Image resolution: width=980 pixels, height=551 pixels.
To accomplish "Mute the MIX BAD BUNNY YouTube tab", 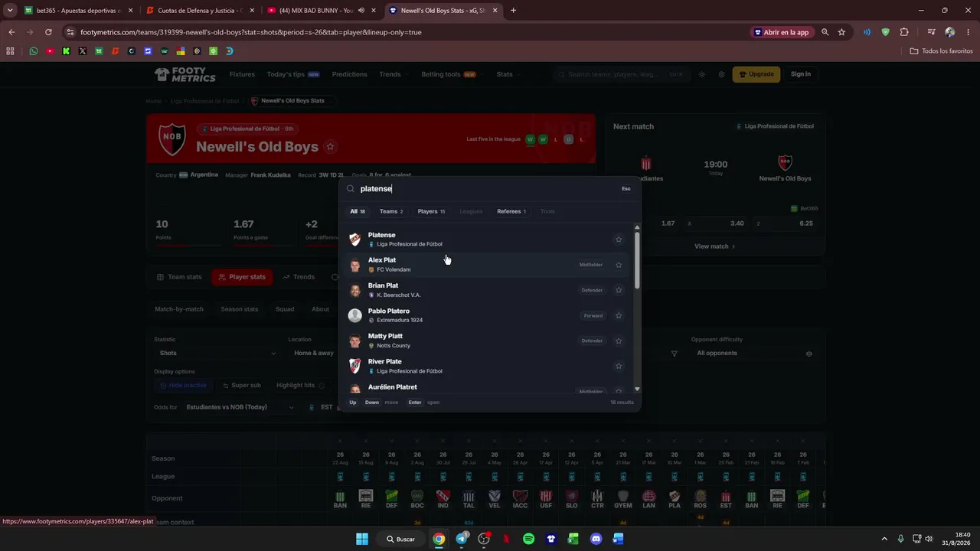I will click(361, 11).
